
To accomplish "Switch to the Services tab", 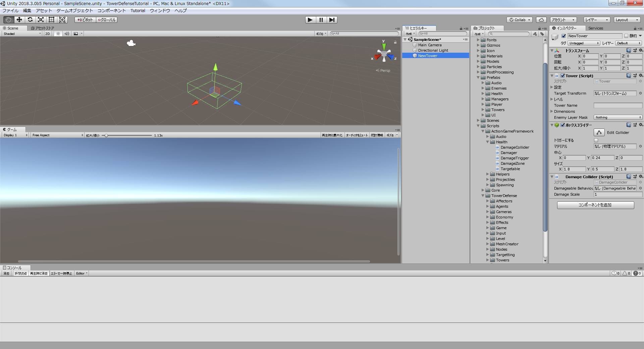I will [x=596, y=28].
